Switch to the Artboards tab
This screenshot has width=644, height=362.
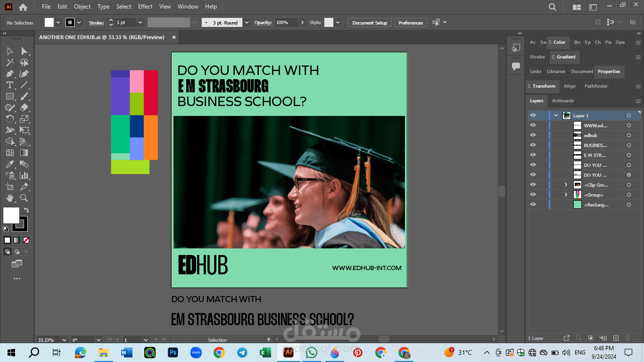tap(563, 101)
